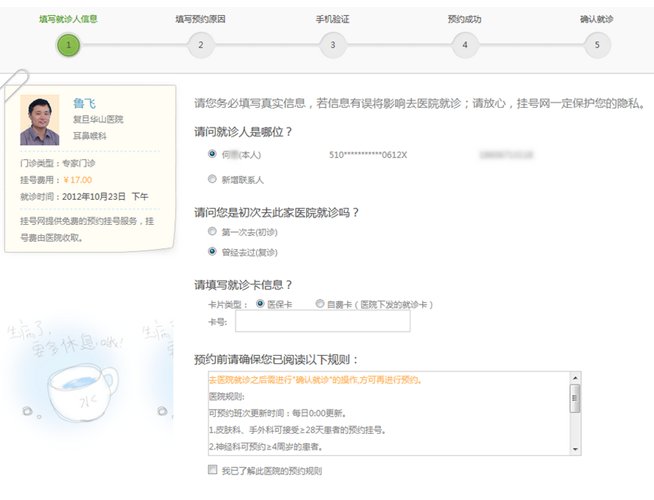This screenshot has width=654, height=500.
Task: Click the 门诊类型：专家门诊 line
Action: pyautogui.click(x=58, y=163)
